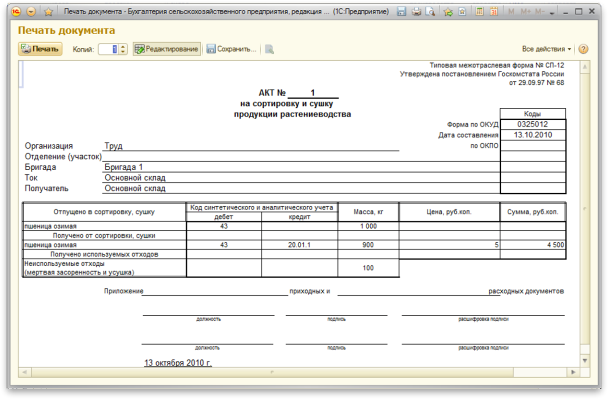This screenshot has width=608, height=399.
Task: Open help with the question mark icon
Action: [583, 49]
